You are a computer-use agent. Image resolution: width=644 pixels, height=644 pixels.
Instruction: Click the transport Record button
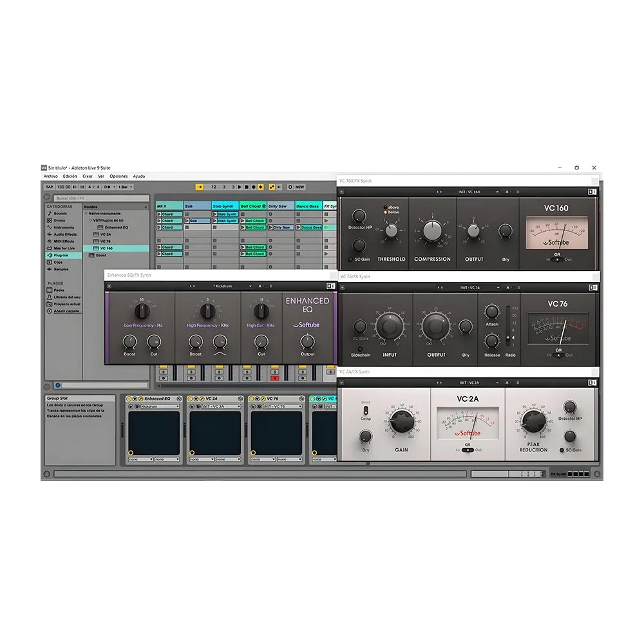[x=253, y=187]
